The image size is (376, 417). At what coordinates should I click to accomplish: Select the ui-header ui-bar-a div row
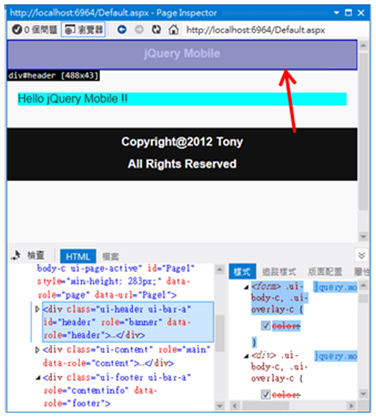128,322
